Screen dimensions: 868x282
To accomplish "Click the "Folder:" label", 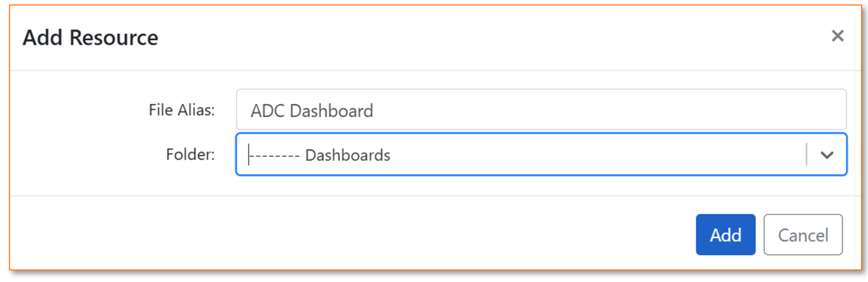I will [190, 154].
